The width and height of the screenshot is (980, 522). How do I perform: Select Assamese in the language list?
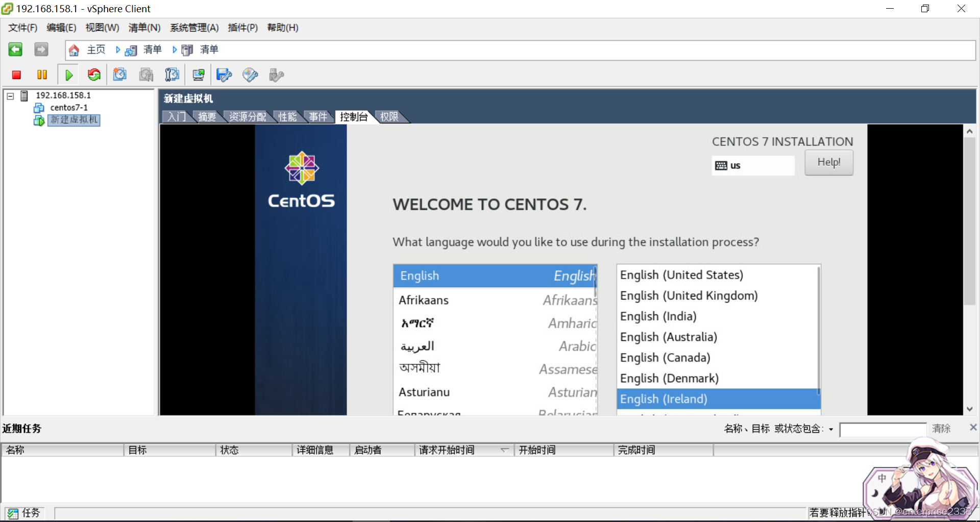tap(495, 368)
